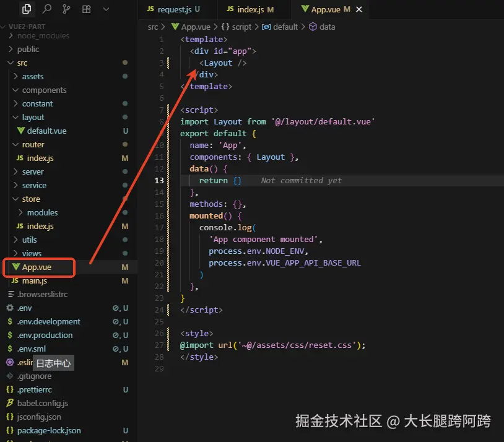
Task: Open the Extensions view icon
Action: 86,9
